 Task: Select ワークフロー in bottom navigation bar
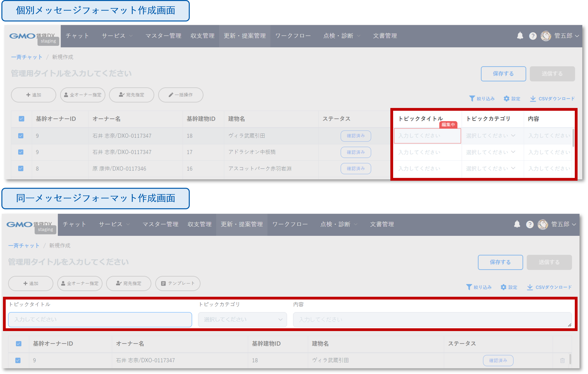pos(290,224)
